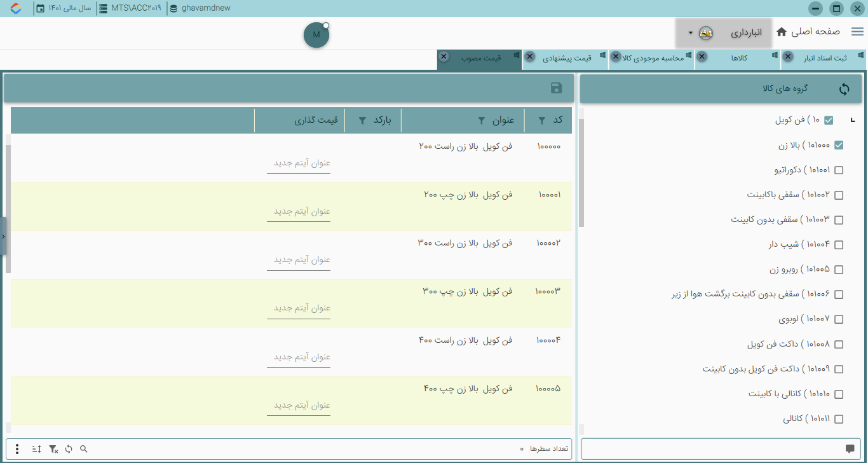Image resolution: width=868 pixels, height=463 pixels.
Task: Check the 101007 لوبوی checkbox
Action: [839, 319]
